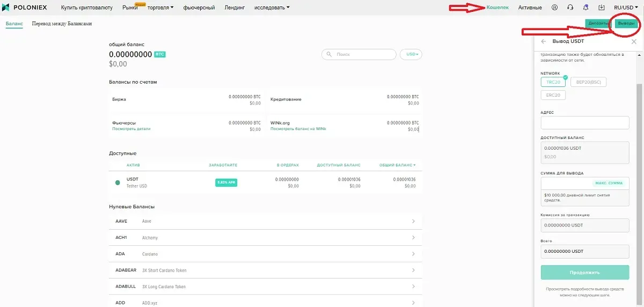Click the Cardano asset name
The image size is (644, 307).
pos(150,254)
